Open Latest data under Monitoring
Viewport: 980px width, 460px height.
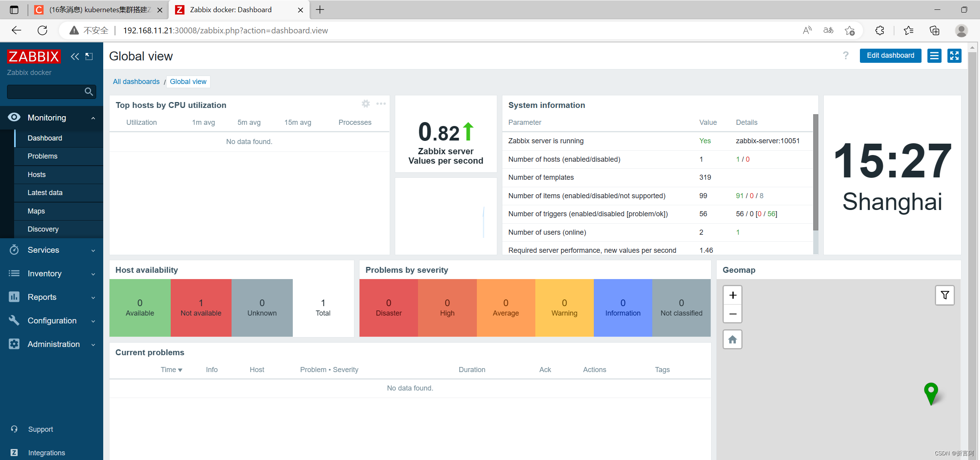pos(59,193)
